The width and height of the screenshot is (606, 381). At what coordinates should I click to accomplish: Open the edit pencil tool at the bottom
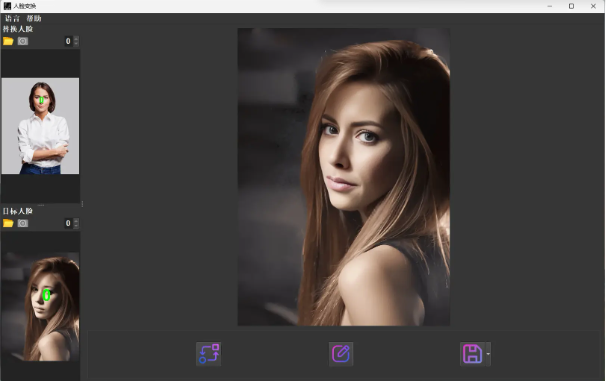point(341,354)
